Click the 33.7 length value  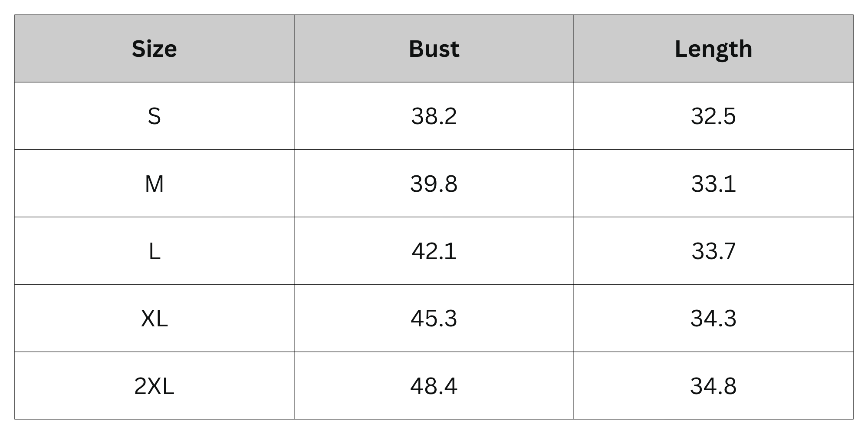pyautogui.click(x=713, y=251)
